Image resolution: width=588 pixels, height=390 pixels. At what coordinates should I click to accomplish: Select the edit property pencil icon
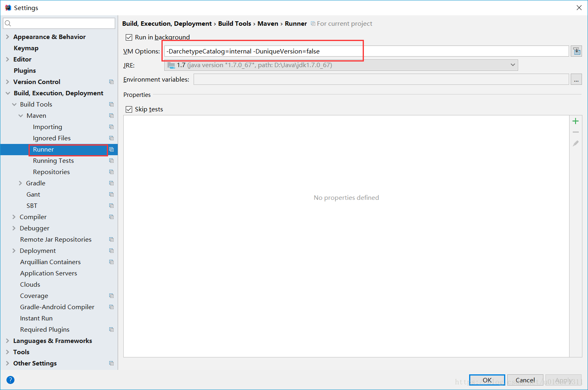point(576,143)
